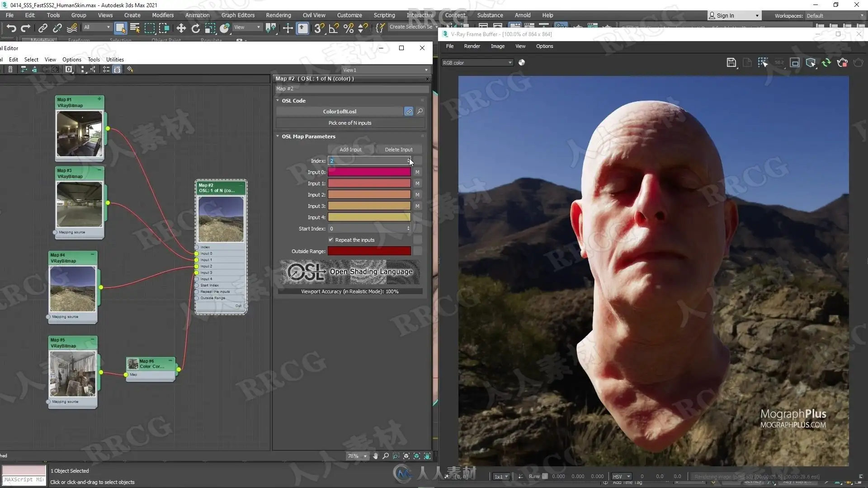Open the HSV dropdown in frame buffer status bar

[x=622, y=477]
